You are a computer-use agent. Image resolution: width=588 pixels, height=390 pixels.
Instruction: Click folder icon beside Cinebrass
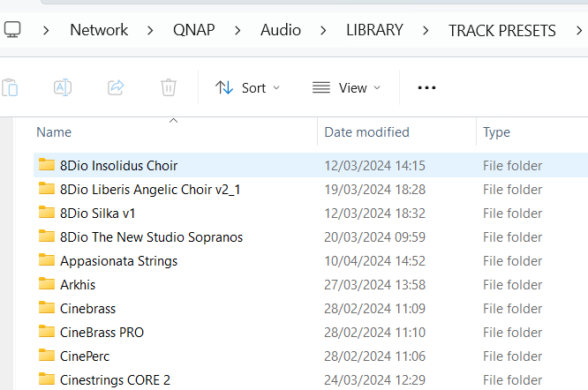click(47, 308)
